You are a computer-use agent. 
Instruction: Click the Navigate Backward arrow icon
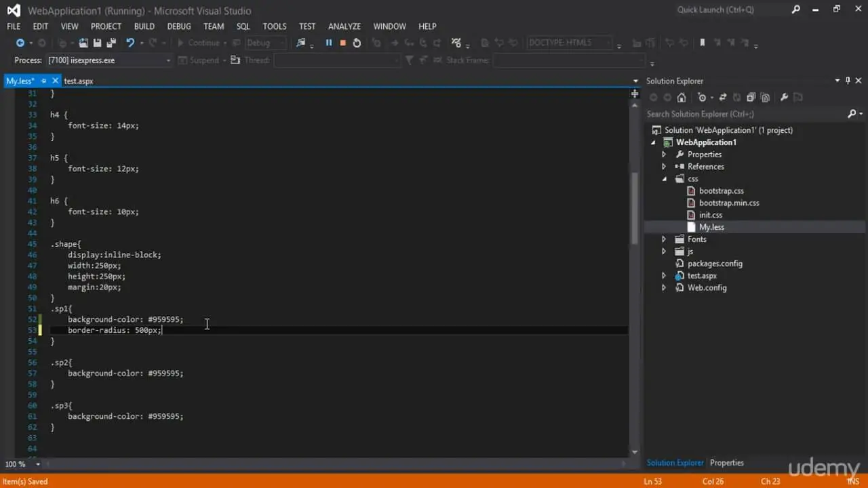click(x=20, y=43)
